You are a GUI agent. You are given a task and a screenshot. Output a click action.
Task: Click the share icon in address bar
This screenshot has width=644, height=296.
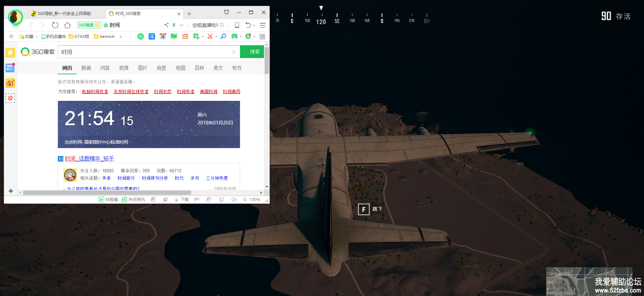166,25
